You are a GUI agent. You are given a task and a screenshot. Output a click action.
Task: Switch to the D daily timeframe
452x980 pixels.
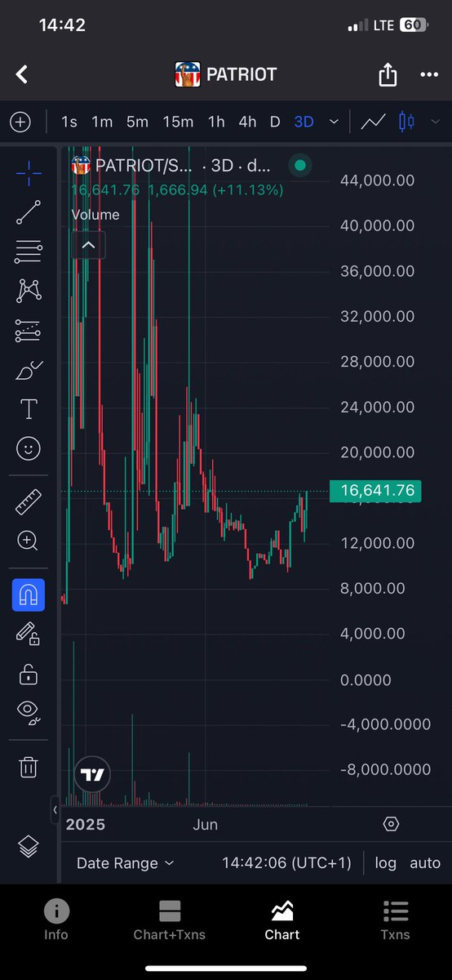275,122
